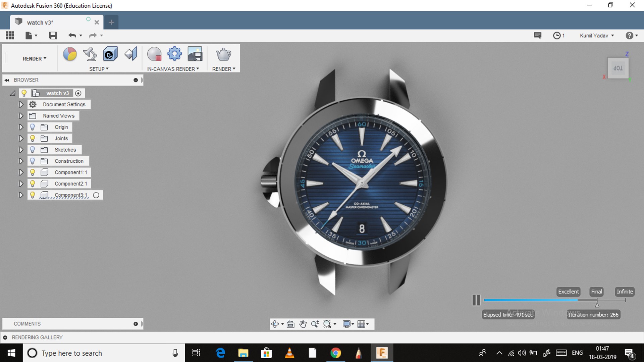Hide Component2:1 using its light bulb
The height and width of the screenshot is (362, 644).
pyautogui.click(x=33, y=184)
